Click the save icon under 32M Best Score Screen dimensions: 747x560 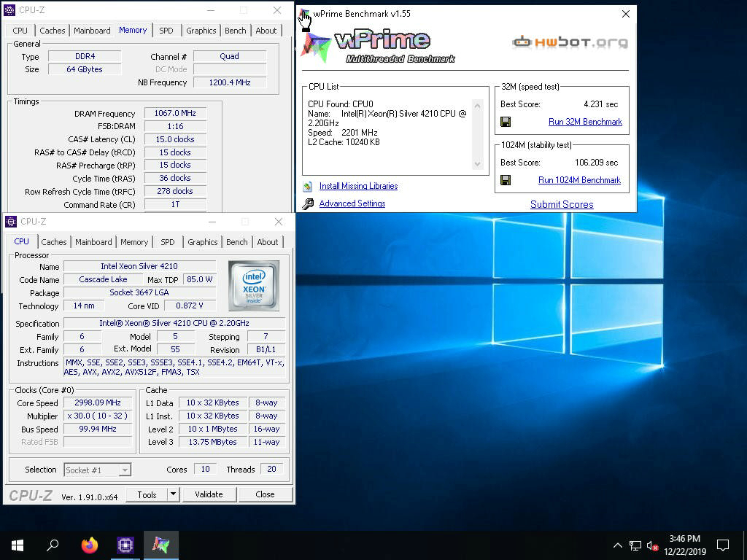(x=506, y=122)
